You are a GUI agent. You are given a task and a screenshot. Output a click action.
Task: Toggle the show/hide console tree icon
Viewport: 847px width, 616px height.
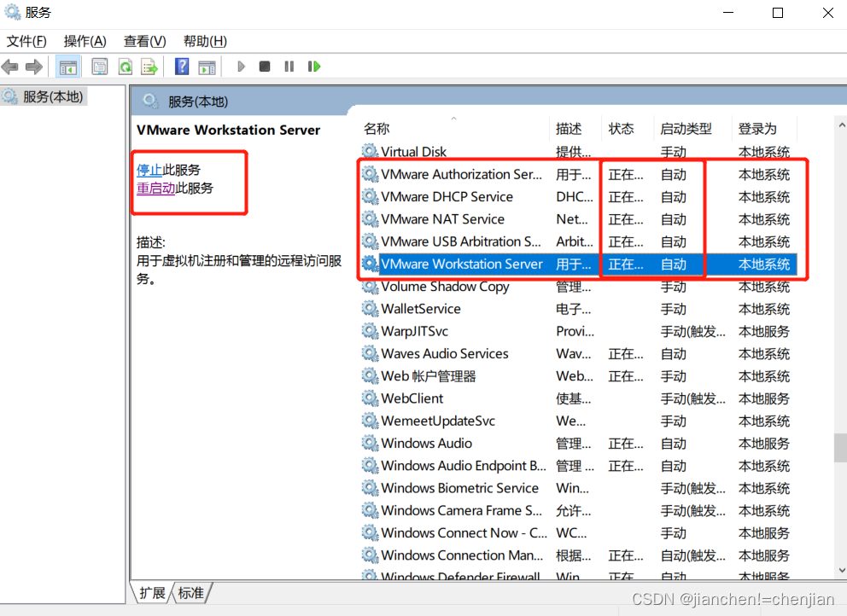point(68,67)
